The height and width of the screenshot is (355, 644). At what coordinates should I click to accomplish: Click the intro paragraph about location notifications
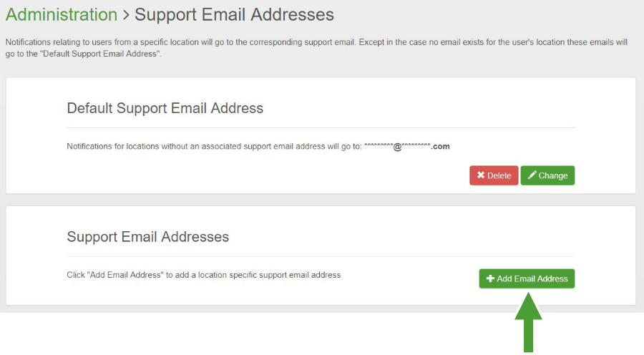[315, 43]
